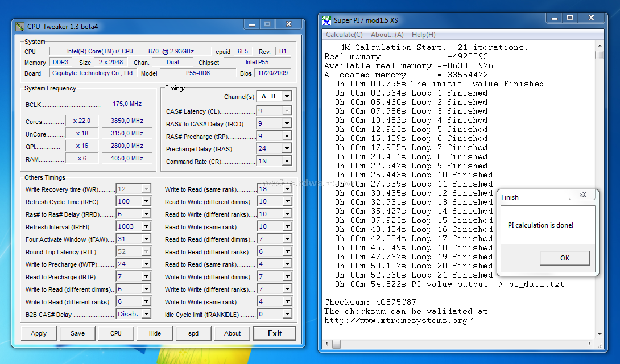Image resolution: width=620 pixels, height=364 pixels.
Task: Open Read to Precharge (tRTP) dropdown
Action: coord(146,276)
